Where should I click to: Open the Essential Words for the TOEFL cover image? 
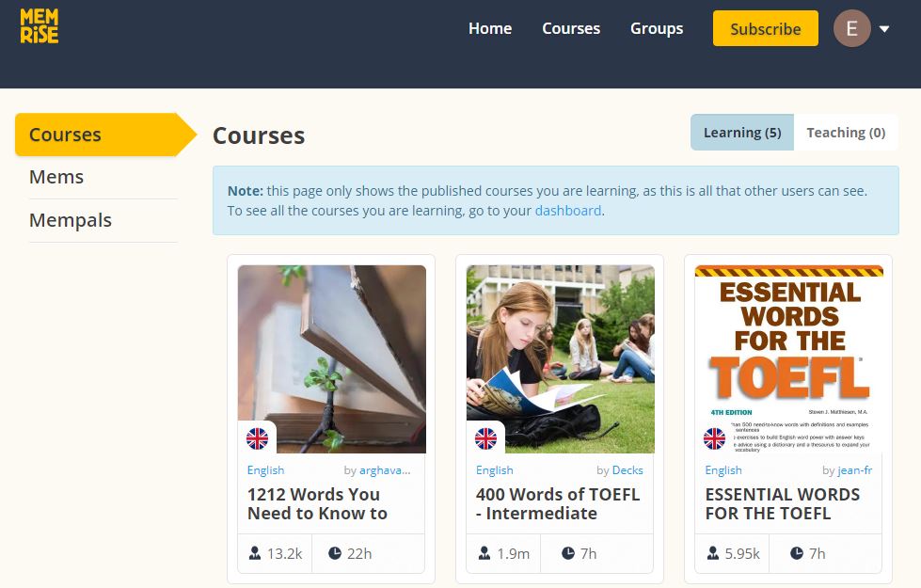tap(789, 358)
